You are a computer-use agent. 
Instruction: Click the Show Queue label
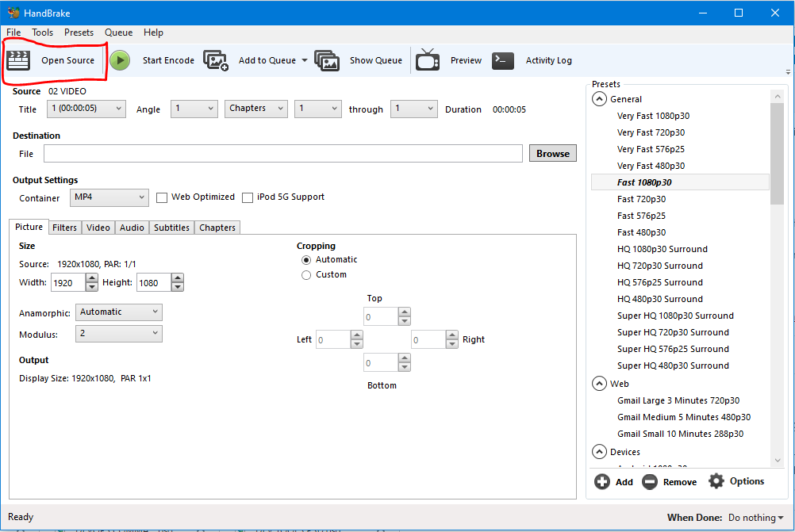376,60
